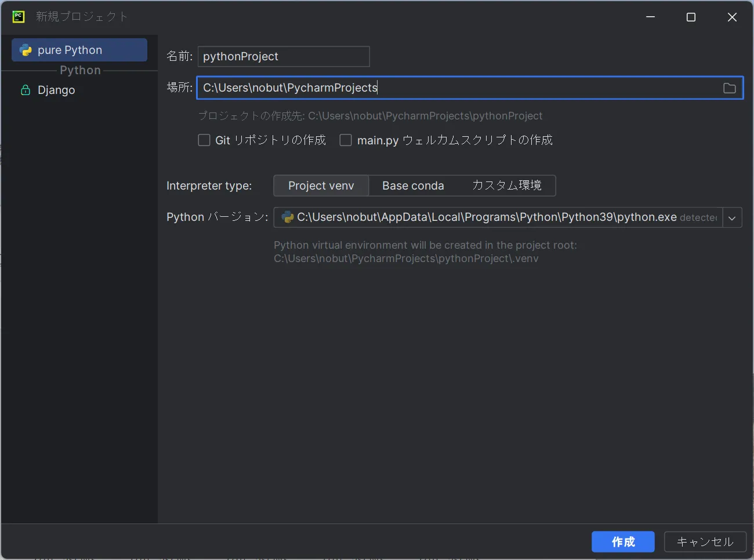Click the 場所: label
This screenshot has width=754, height=560.
[179, 88]
